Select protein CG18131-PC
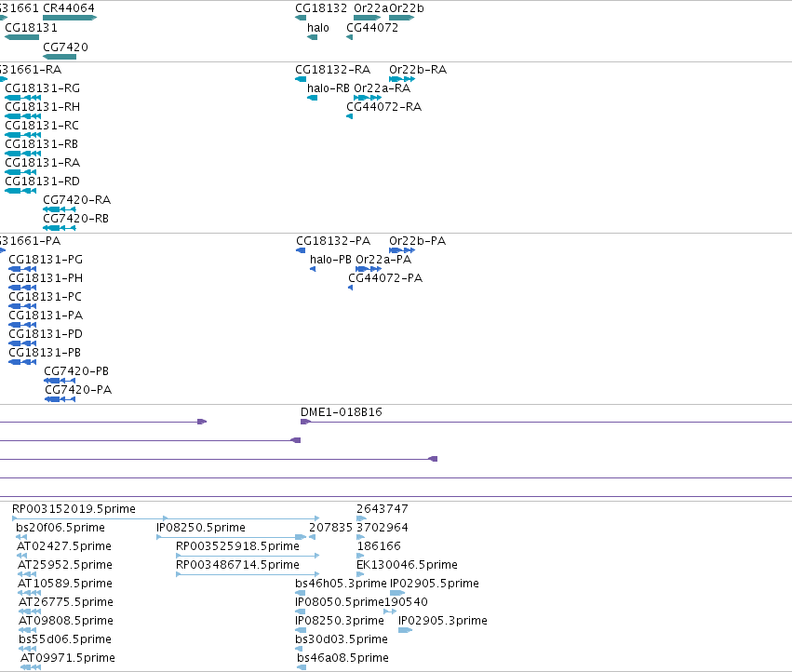 click(x=45, y=297)
